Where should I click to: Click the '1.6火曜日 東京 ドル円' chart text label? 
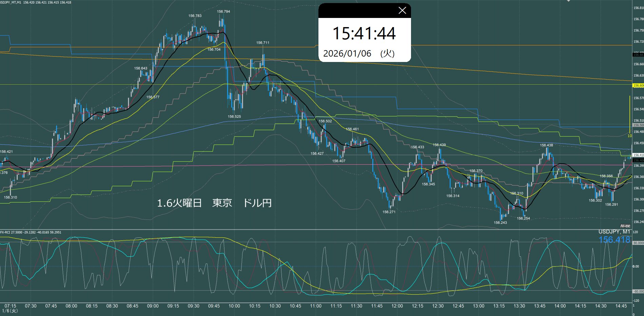point(214,203)
